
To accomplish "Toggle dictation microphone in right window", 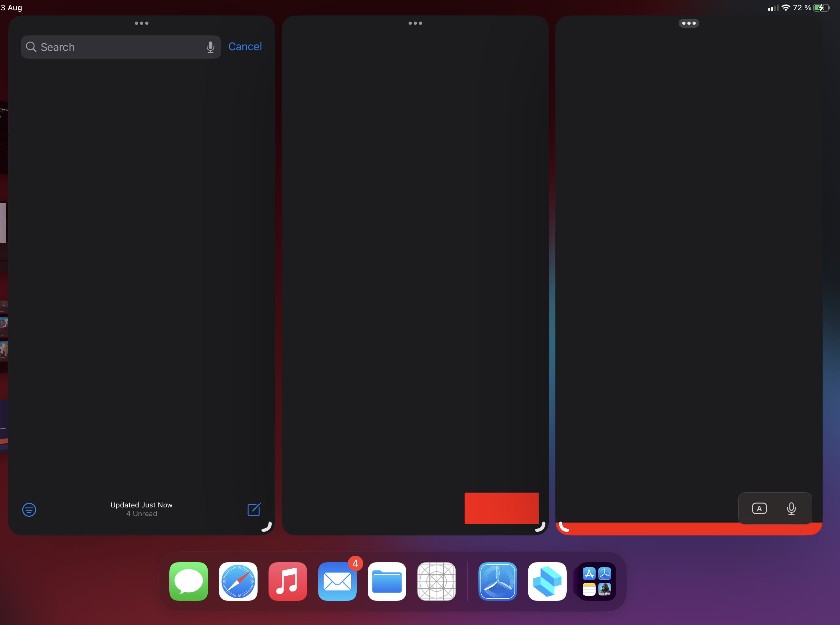I will point(791,508).
